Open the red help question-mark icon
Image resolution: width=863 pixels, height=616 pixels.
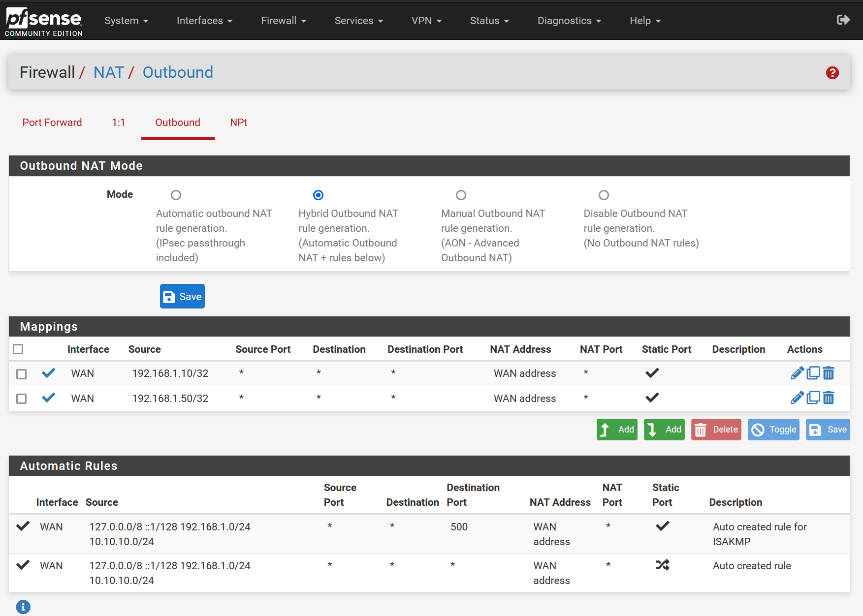pyautogui.click(x=832, y=73)
